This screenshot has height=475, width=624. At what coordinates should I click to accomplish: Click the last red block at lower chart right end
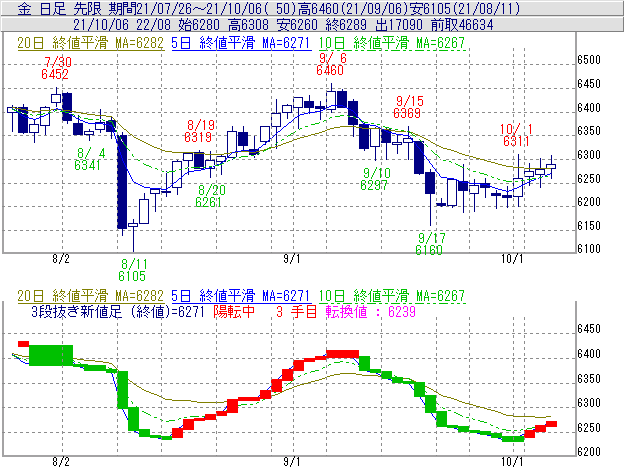pos(551,424)
